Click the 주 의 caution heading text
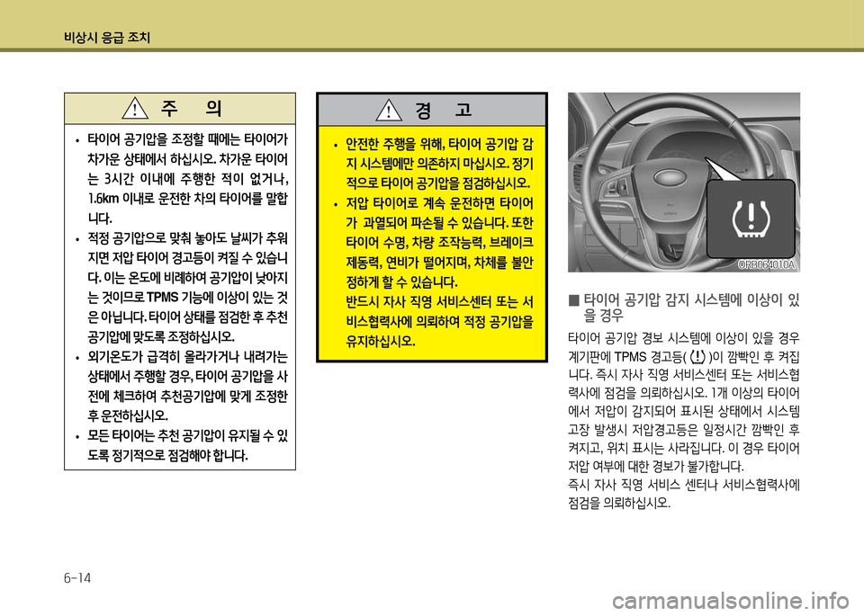The width and height of the screenshot is (864, 616). click(x=191, y=109)
